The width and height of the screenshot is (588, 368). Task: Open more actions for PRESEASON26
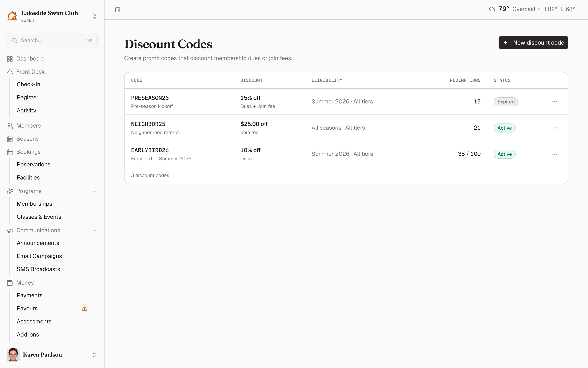(x=555, y=102)
